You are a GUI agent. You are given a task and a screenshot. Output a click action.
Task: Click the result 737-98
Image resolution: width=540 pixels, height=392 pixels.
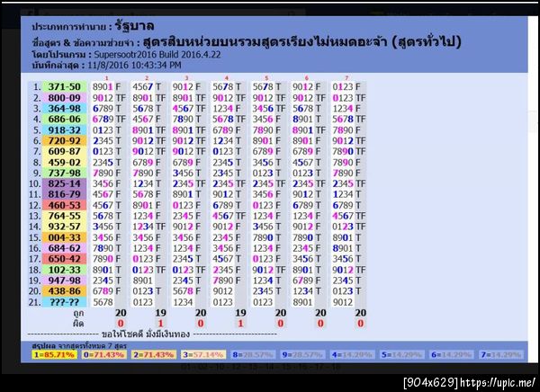click(65, 173)
